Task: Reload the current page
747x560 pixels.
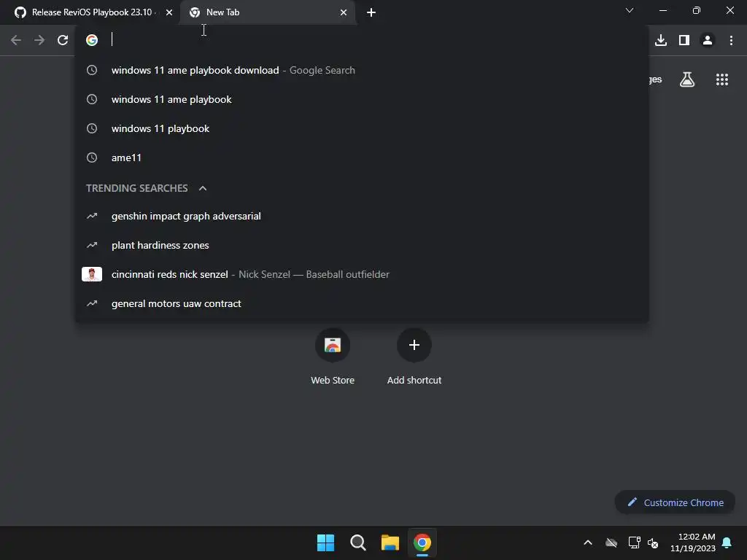Action: point(63,40)
